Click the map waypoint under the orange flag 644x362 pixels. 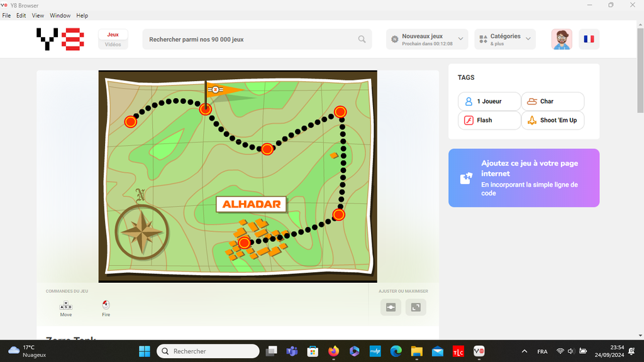coord(206,109)
